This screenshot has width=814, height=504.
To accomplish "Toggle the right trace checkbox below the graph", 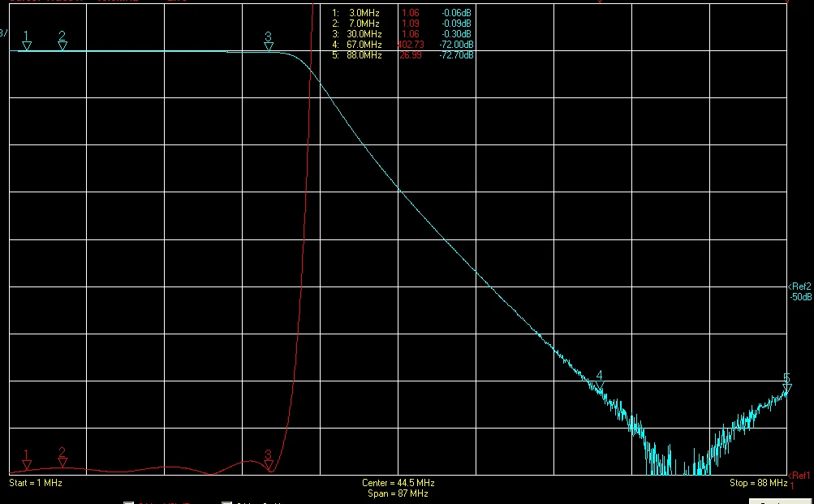I will point(226,502).
